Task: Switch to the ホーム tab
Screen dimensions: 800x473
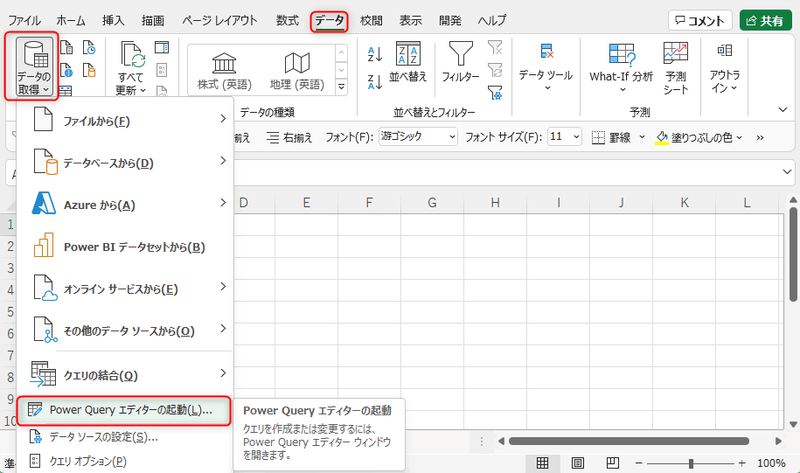Action: 70,20
